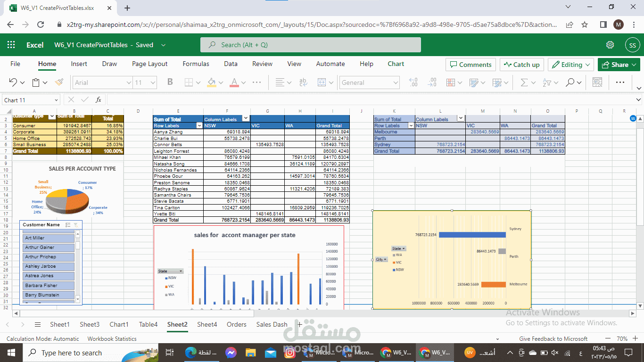Click the Sort and Filter icon

547,82
